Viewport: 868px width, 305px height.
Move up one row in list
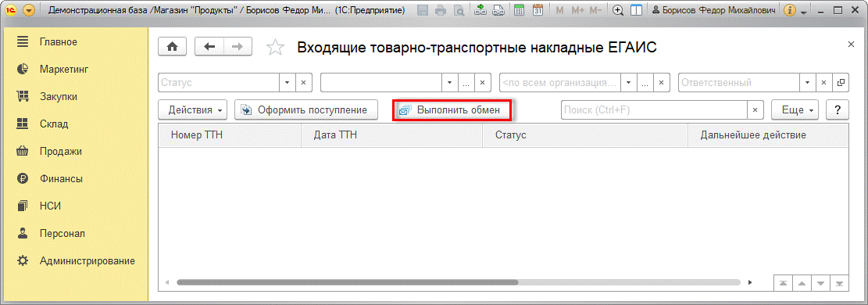(802, 283)
